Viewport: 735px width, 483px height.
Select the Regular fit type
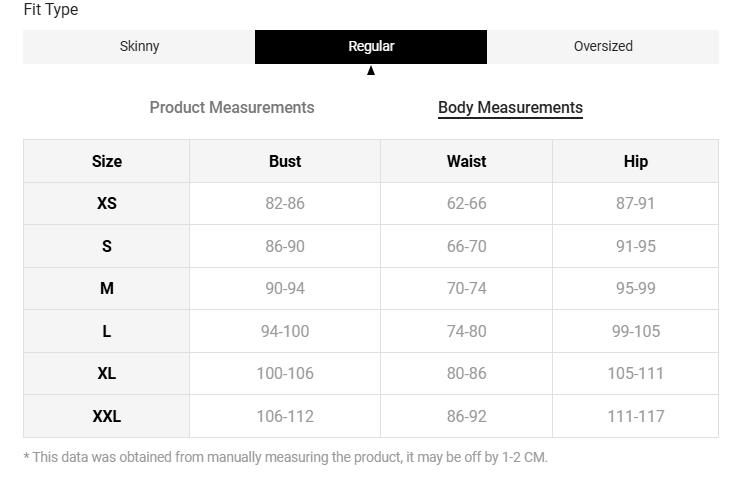coord(371,46)
